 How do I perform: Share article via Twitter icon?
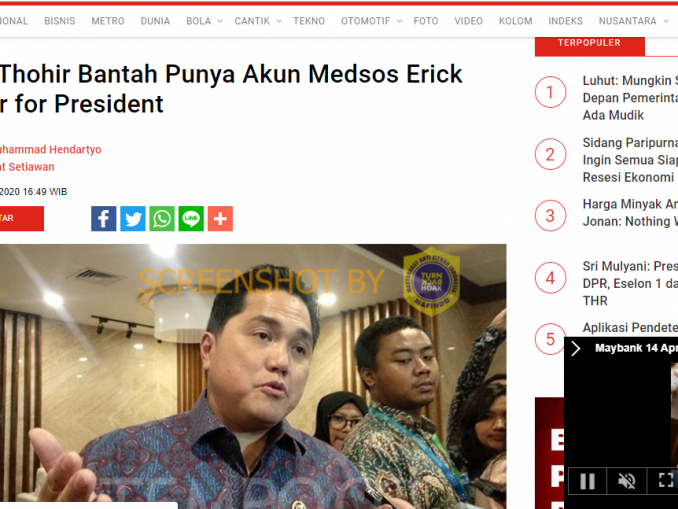[x=133, y=219]
